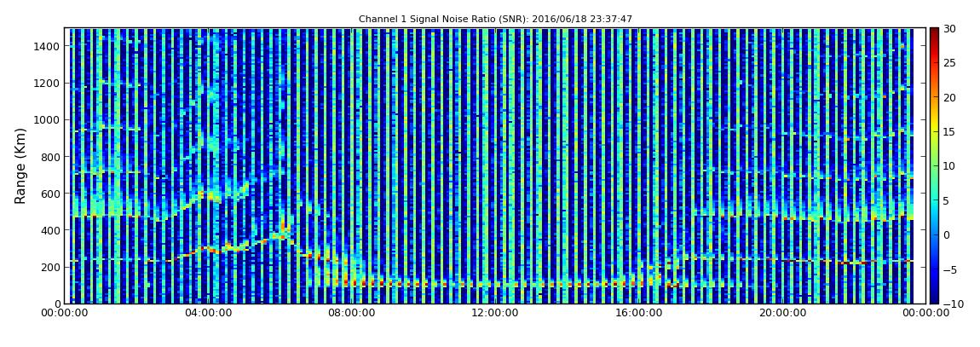Click the 400 range tick label
980x347 pixels.
click(50, 231)
